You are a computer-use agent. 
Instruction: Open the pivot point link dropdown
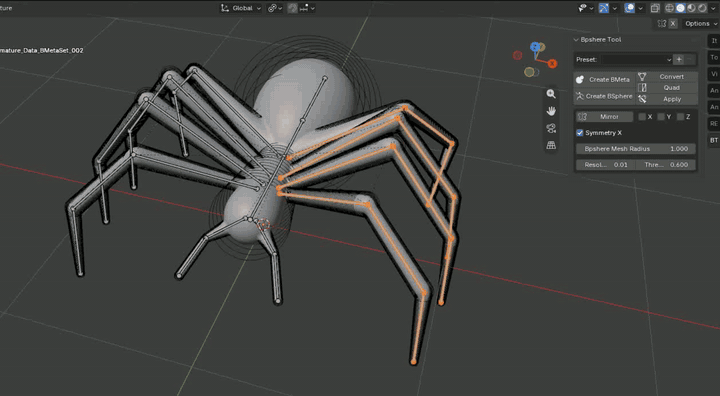pyautogui.click(x=275, y=8)
